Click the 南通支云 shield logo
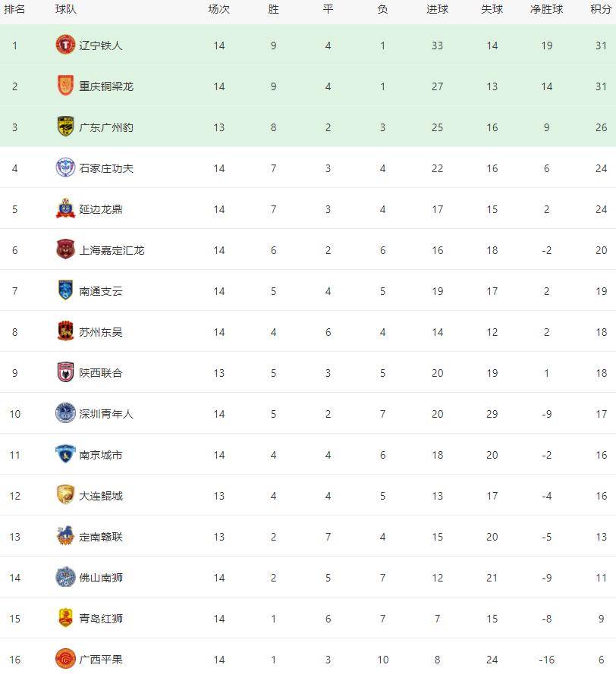The image size is (616, 674). pyautogui.click(x=65, y=290)
